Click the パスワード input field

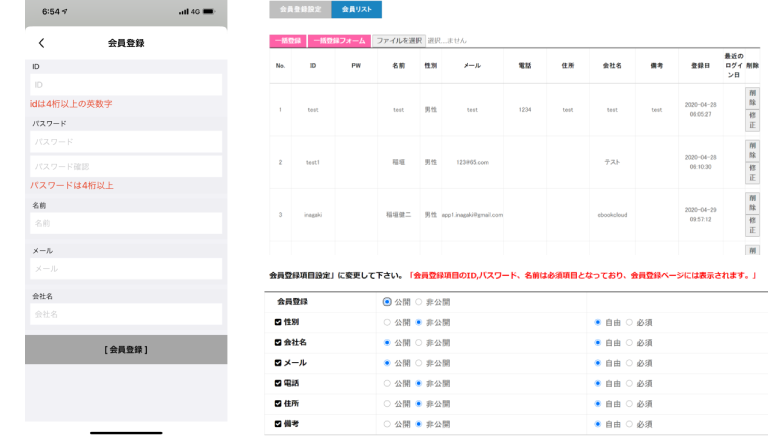126,142
